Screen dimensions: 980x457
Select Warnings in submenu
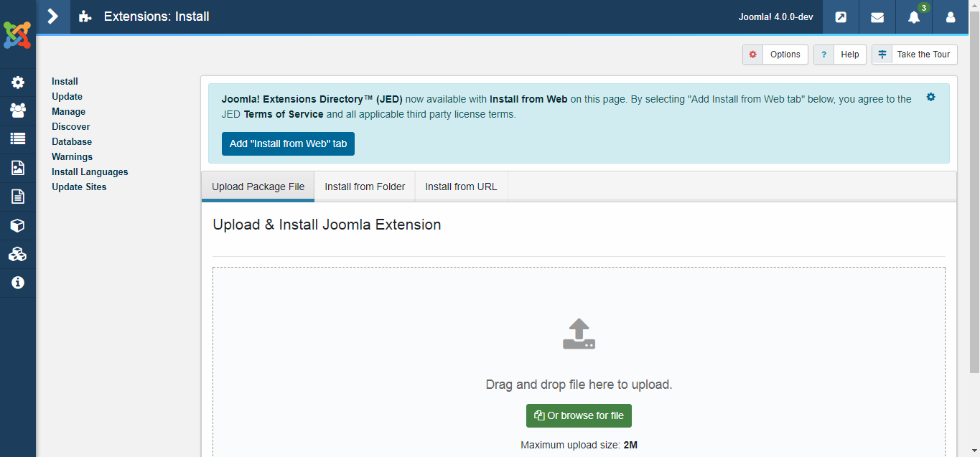[72, 156]
